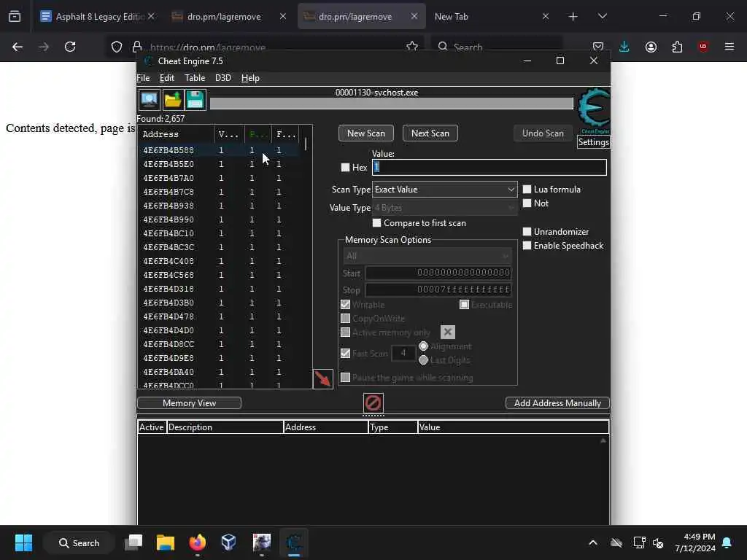Select the Alignment radio button
747x560 pixels.
click(423, 346)
